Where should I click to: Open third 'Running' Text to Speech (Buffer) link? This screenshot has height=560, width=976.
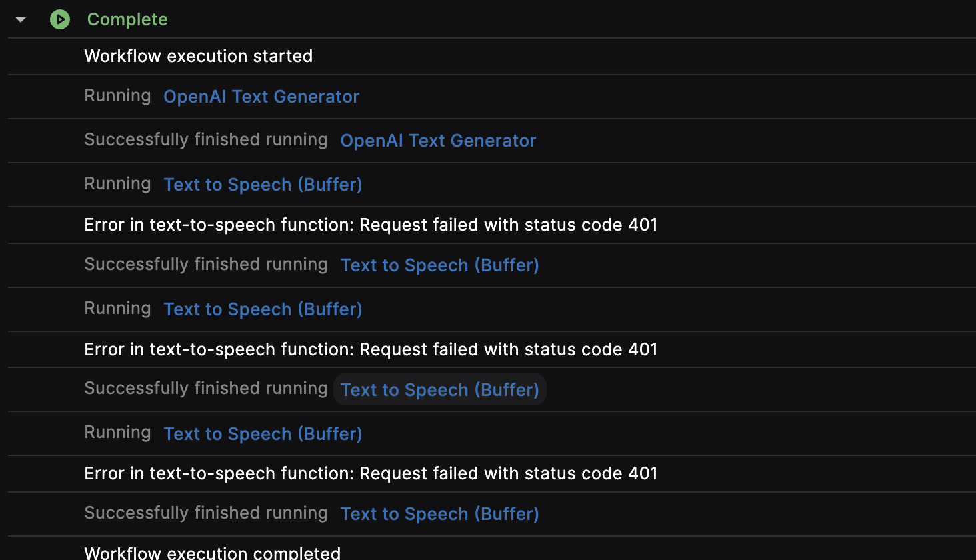(x=263, y=434)
